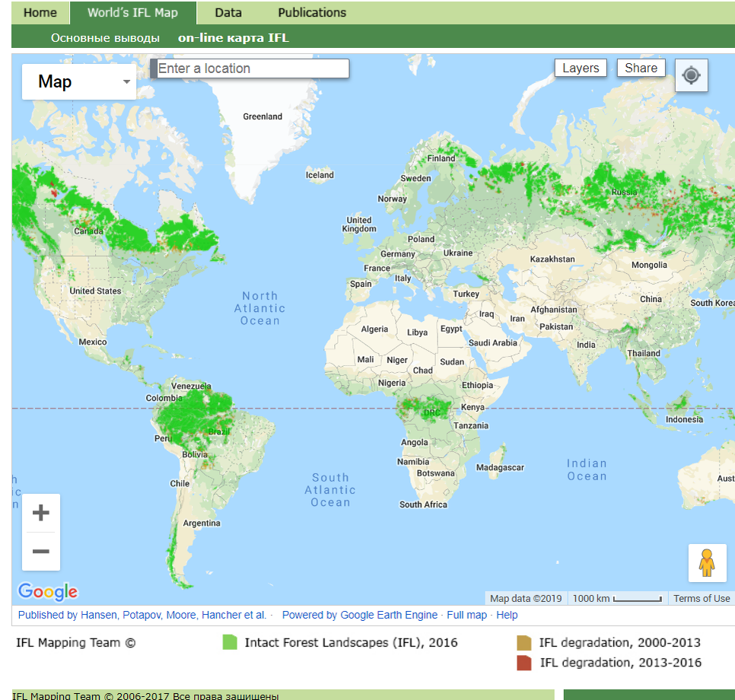Viewport: 735px width, 700px height.
Task: Click the India label on the map
Action: pyautogui.click(x=586, y=345)
